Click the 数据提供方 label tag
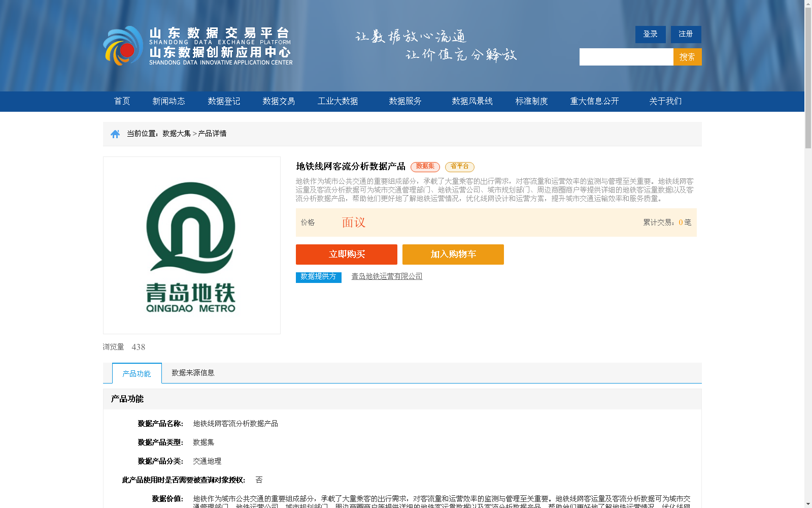812x508 pixels. point(319,277)
